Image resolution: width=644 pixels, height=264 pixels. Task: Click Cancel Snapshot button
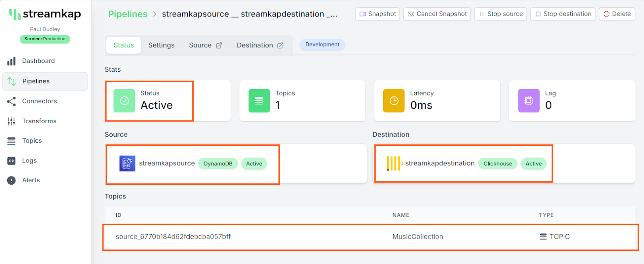437,14
